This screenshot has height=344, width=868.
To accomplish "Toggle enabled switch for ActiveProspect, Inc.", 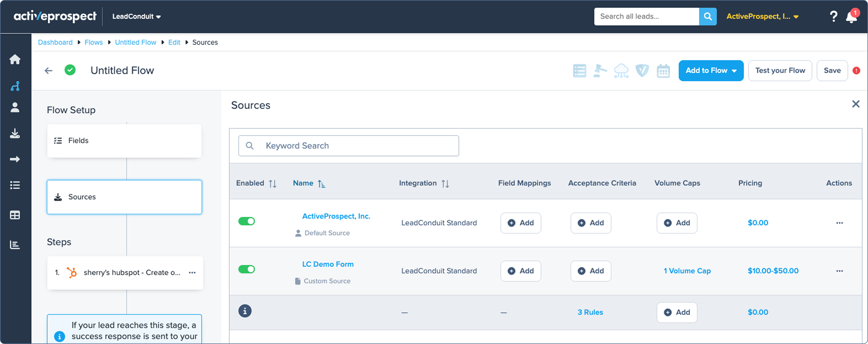I will point(247,221).
